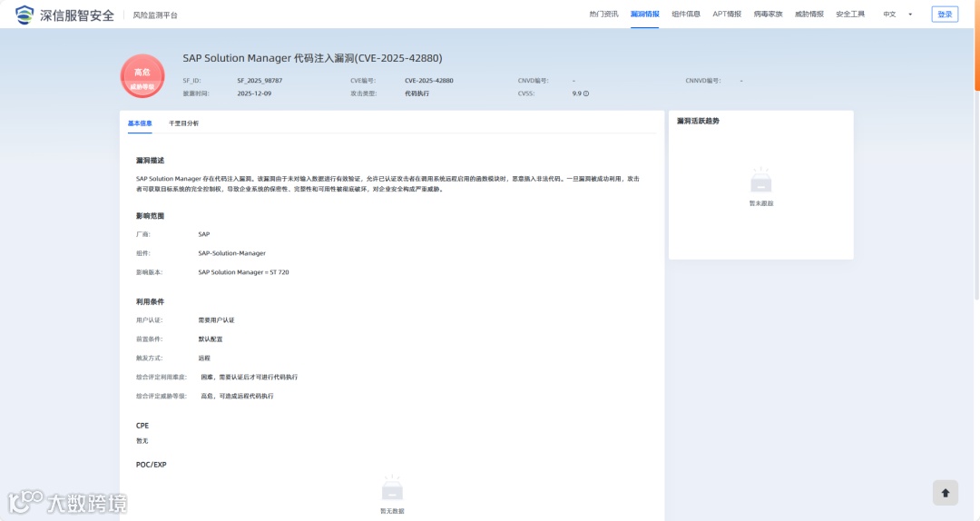The width and height of the screenshot is (980, 521).
Task: Click the 触发方式 value 远程
Action: (x=204, y=359)
